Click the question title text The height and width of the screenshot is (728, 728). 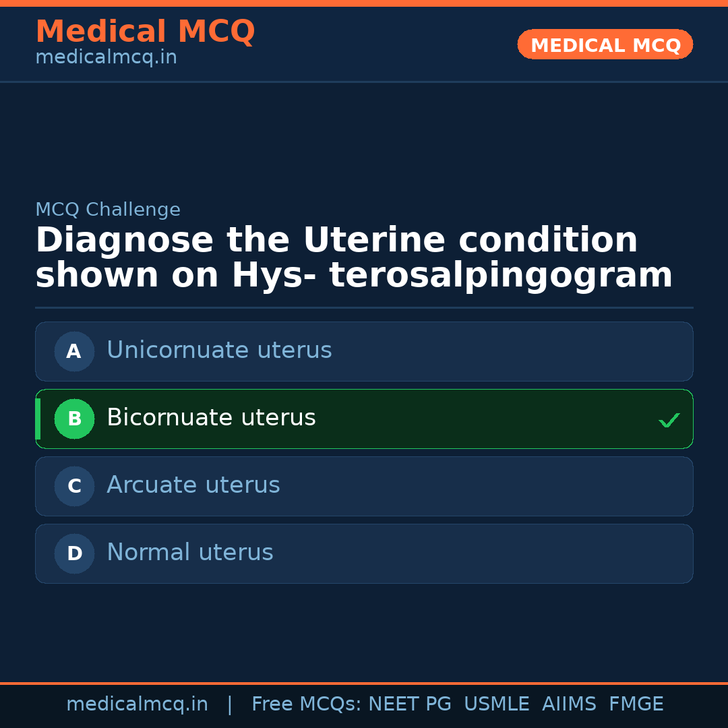coord(353,257)
